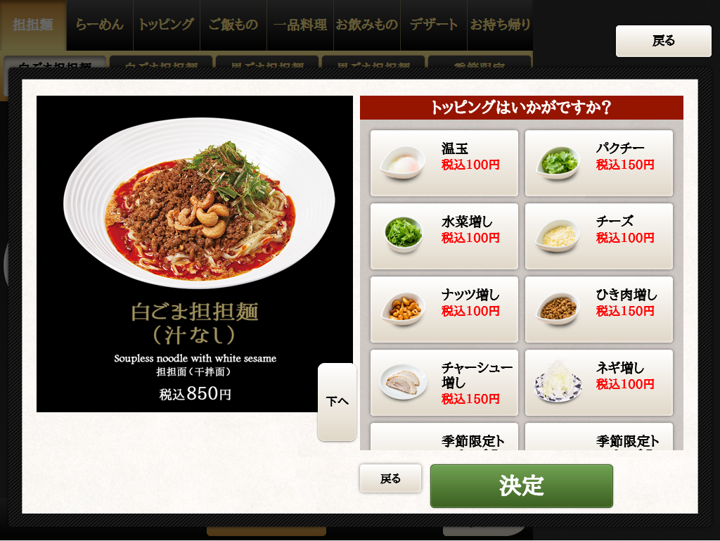Image resolution: width=720 pixels, height=541 pixels.
Task: Open the らーめん menu tab
Action: [x=100, y=25]
